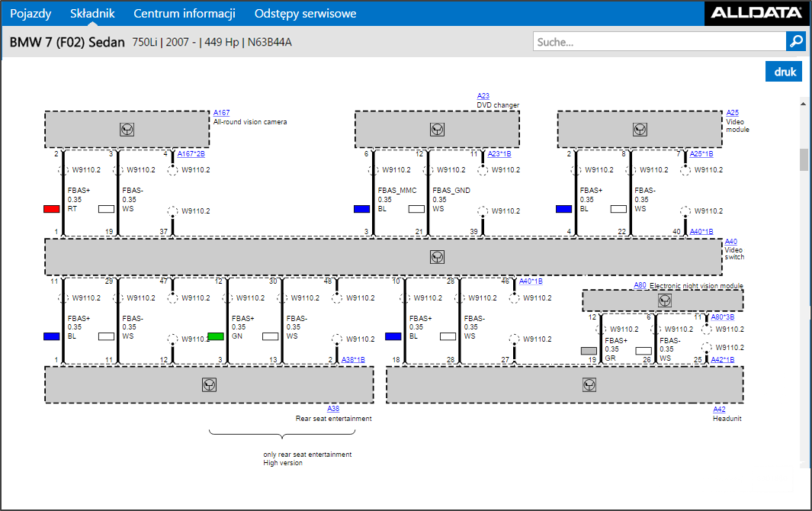Open A38 Rear seat entertainment link
This screenshot has height=511, width=812.
click(x=333, y=409)
